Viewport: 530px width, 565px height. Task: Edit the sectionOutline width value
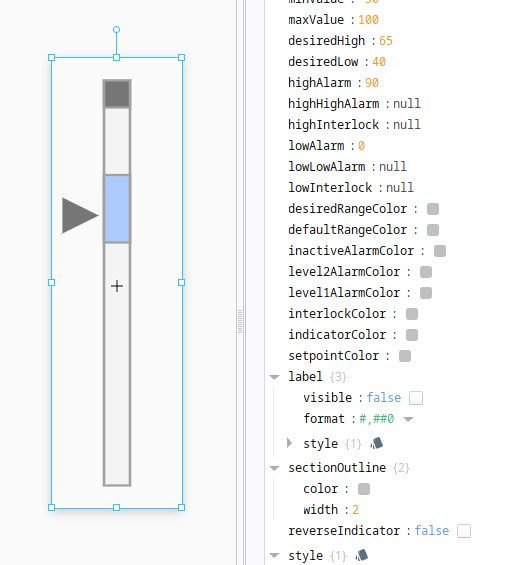click(355, 510)
